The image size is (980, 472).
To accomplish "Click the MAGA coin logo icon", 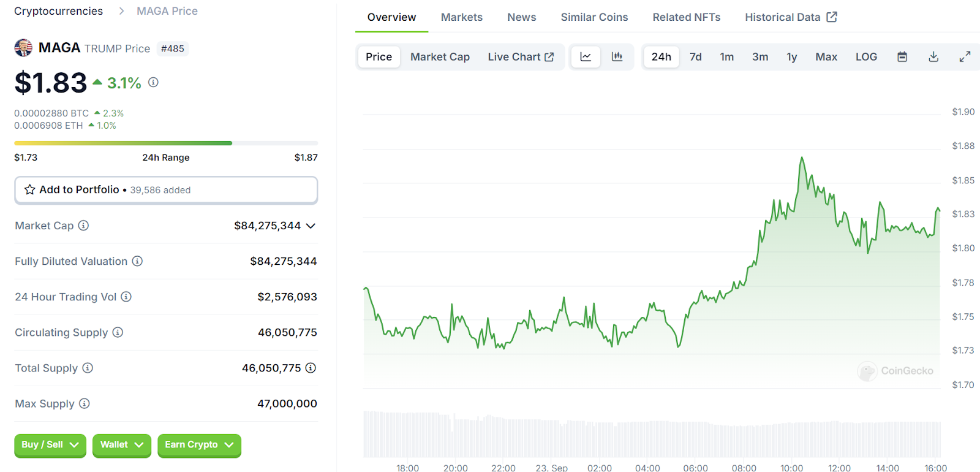I will click(x=23, y=48).
